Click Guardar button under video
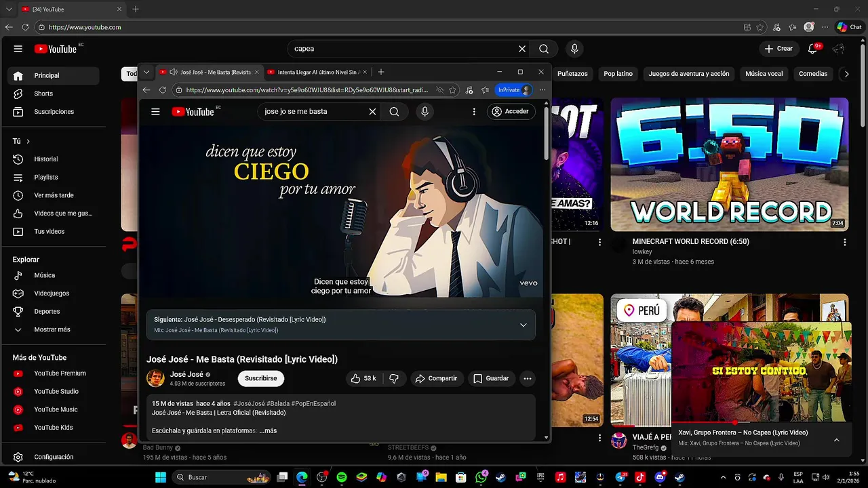This screenshot has height=488, width=868. coord(491,378)
